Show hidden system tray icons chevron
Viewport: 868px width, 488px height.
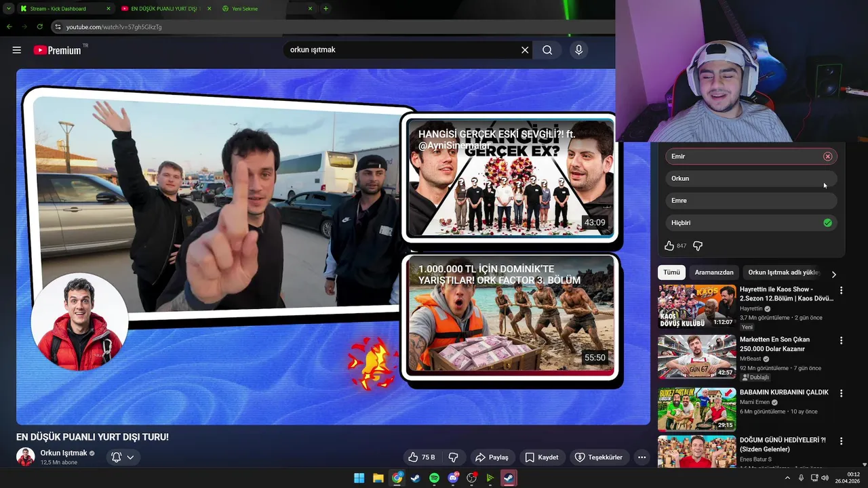[787, 478]
